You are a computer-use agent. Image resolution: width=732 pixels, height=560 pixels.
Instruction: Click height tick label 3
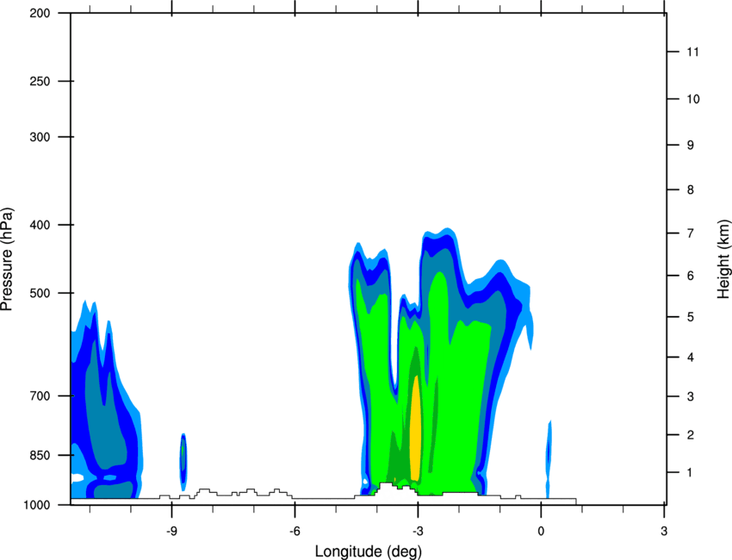coord(690,396)
